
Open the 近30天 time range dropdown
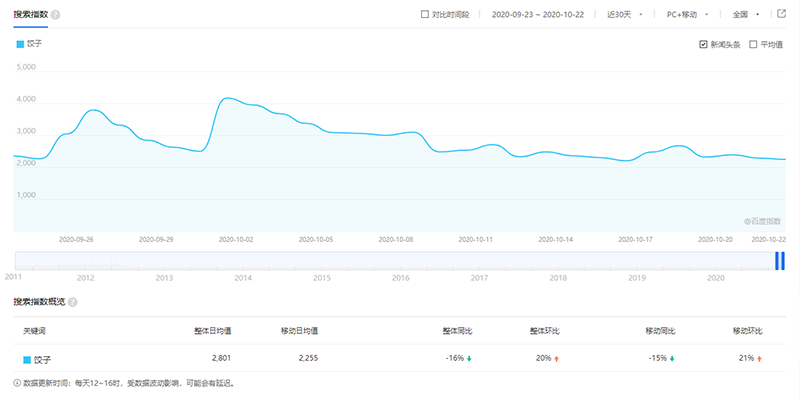click(x=625, y=15)
